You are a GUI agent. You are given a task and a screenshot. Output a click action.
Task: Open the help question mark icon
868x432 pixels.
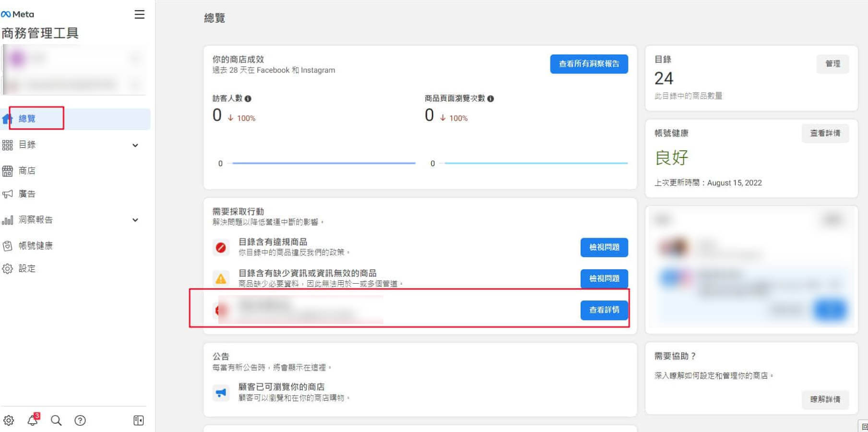(80, 420)
